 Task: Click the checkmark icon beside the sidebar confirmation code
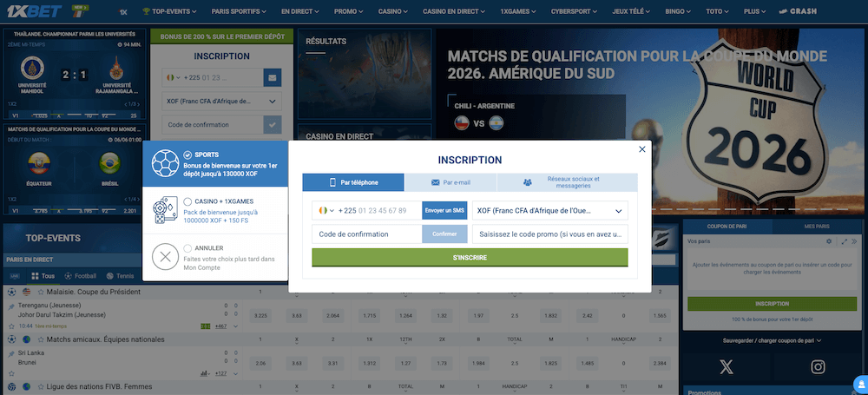click(x=273, y=125)
